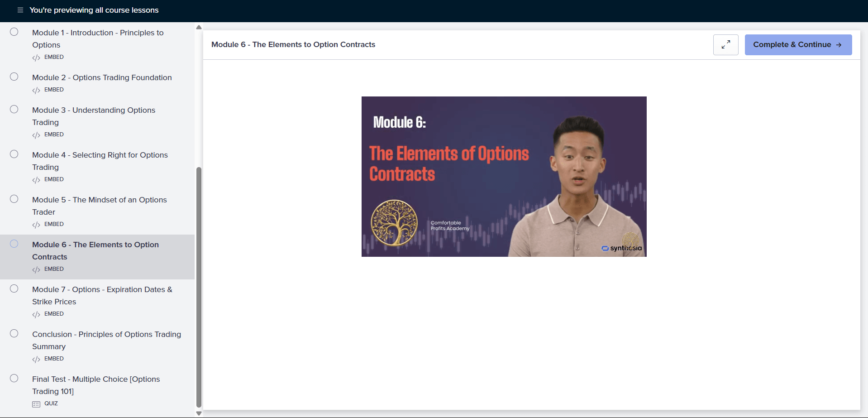Click the embed code icon under Module 2
Image resolution: width=868 pixels, height=418 pixels.
click(36, 90)
